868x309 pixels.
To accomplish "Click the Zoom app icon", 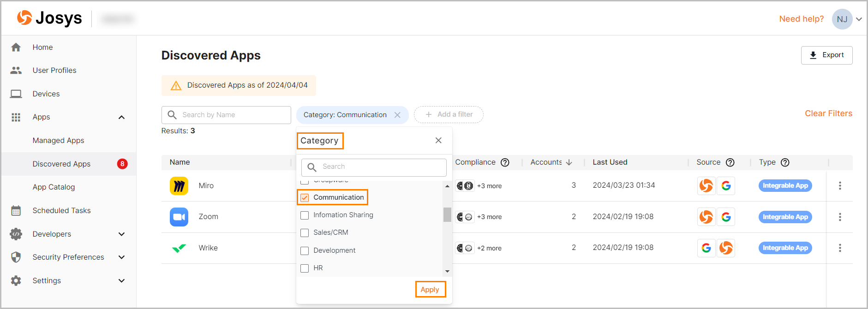I will [x=179, y=217].
